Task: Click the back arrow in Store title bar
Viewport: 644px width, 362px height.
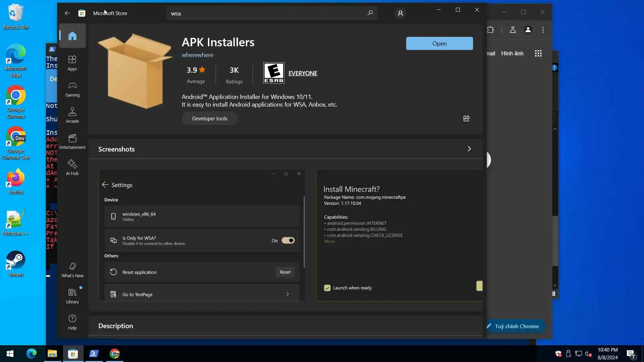Action: click(x=67, y=13)
